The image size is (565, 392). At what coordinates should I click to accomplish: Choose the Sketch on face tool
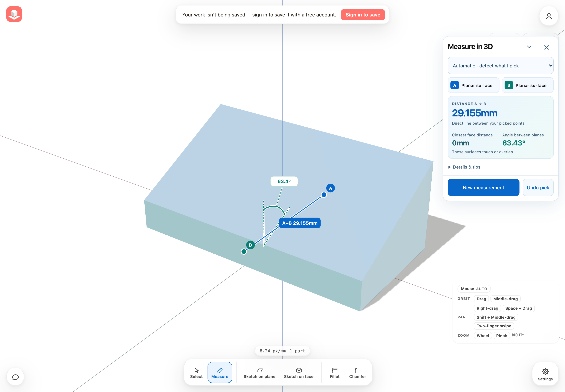298,373
